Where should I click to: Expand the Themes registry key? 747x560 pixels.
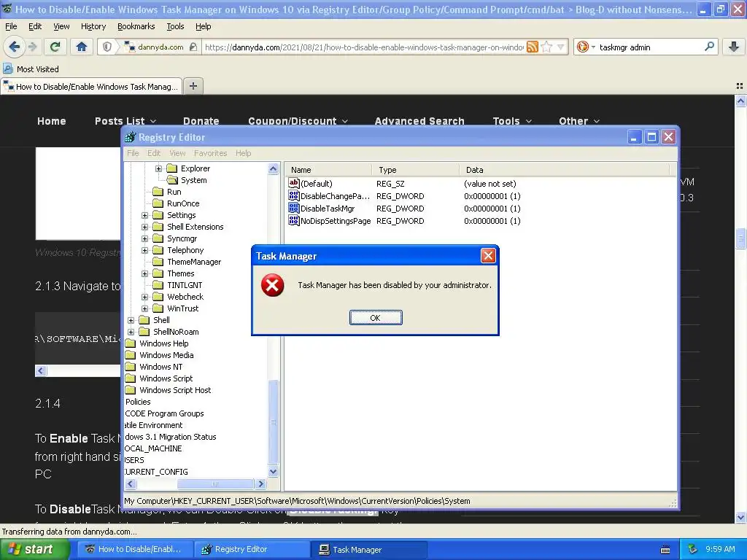(x=145, y=274)
